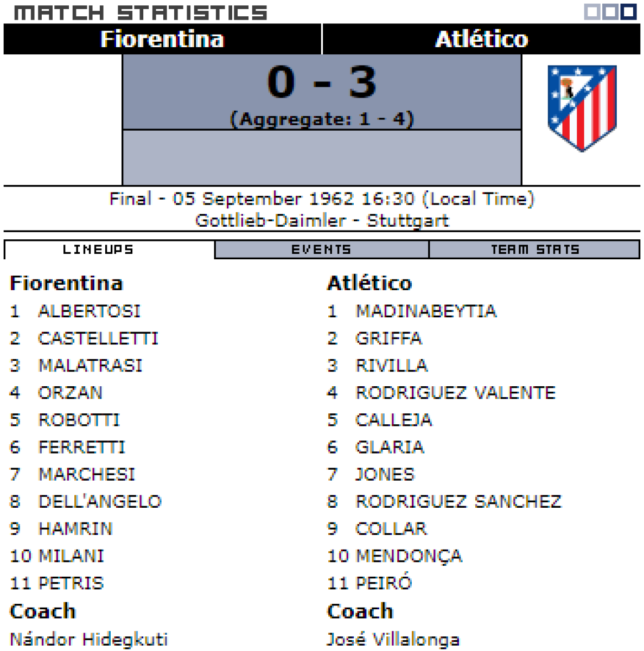
Task: Open the Team Stats tab
Action: point(534,250)
